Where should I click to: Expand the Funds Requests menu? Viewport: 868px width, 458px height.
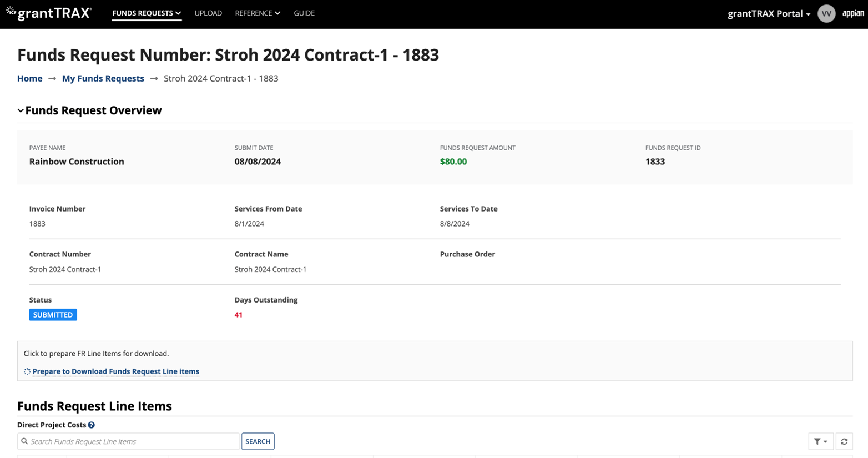pos(147,13)
